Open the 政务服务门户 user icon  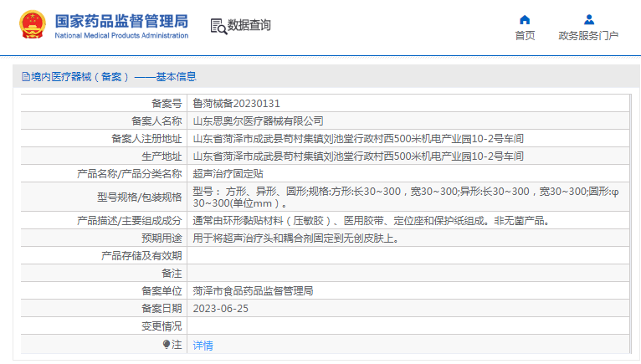[588, 19]
